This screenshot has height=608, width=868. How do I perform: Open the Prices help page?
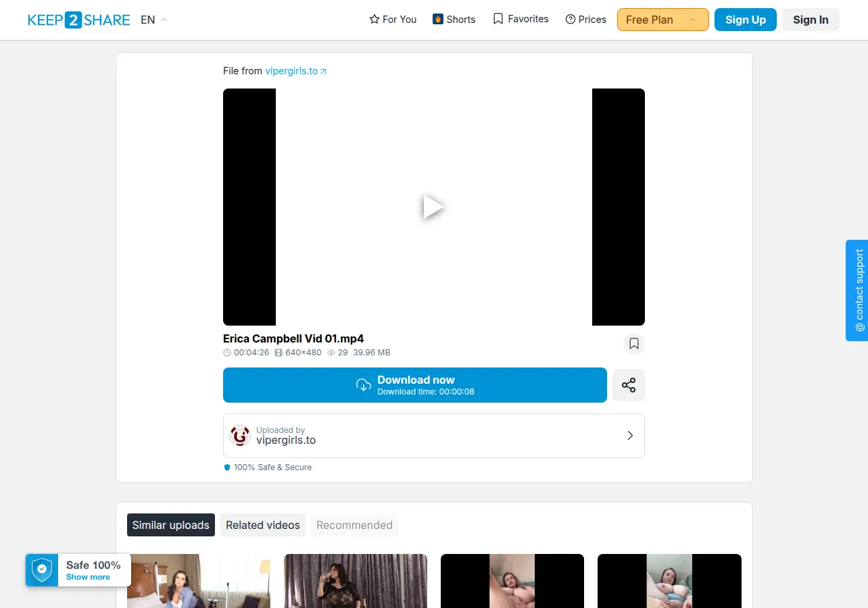(586, 20)
